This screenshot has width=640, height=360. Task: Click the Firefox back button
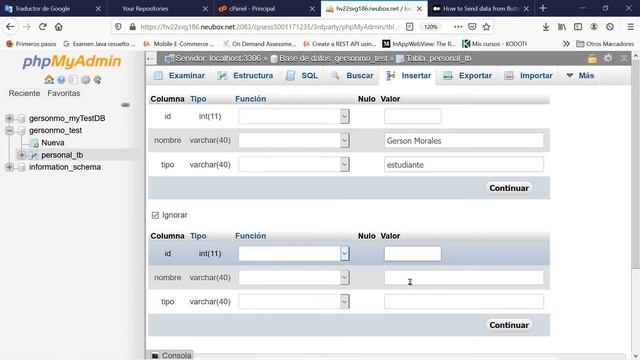(10, 27)
